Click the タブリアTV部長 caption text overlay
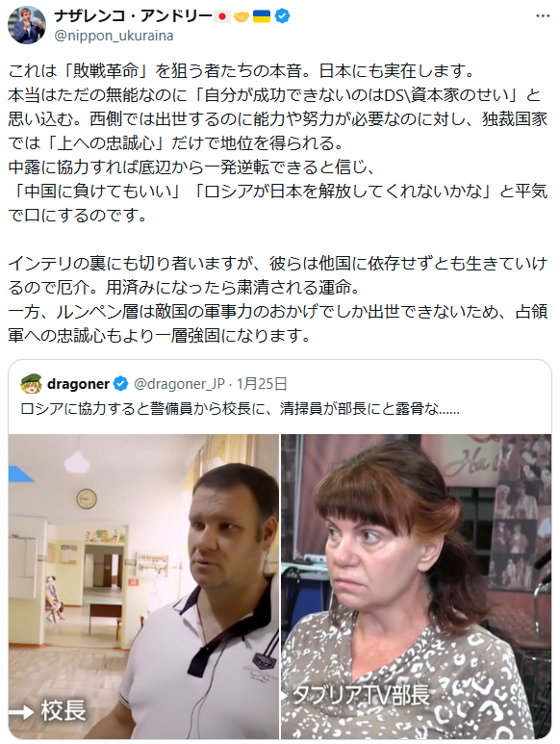The height and width of the screenshot is (744, 560). click(362, 696)
